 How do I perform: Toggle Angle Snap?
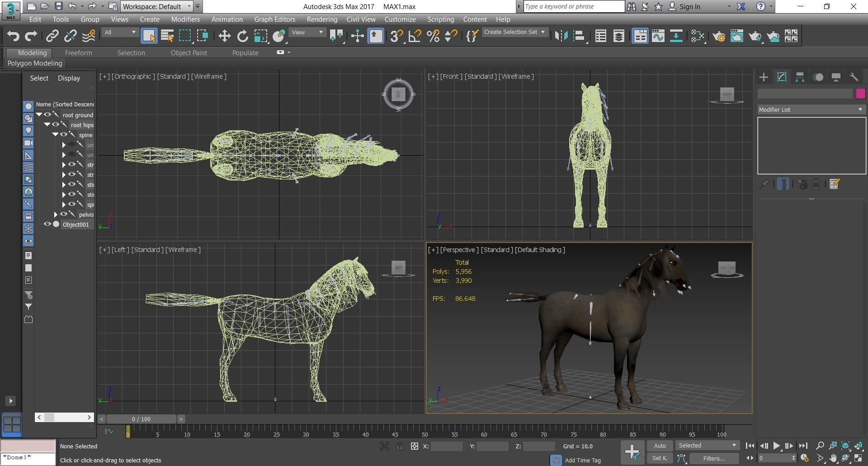[x=415, y=36]
